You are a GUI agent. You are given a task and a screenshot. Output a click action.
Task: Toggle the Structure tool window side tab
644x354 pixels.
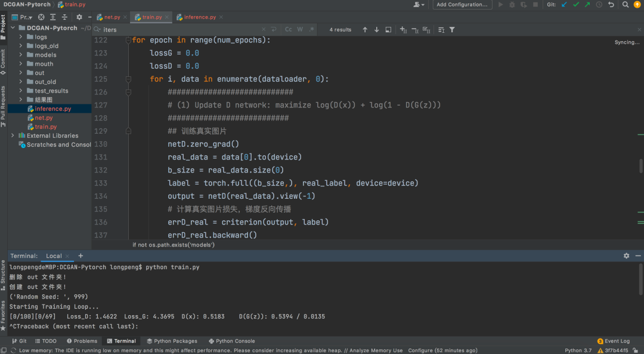click(4, 275)
